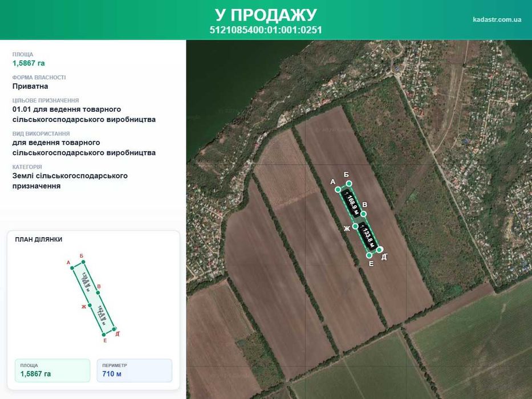This screenshot has height=399, width=532.
Task: Select the 'Приватна' ownership value
Action: (30, 86)
